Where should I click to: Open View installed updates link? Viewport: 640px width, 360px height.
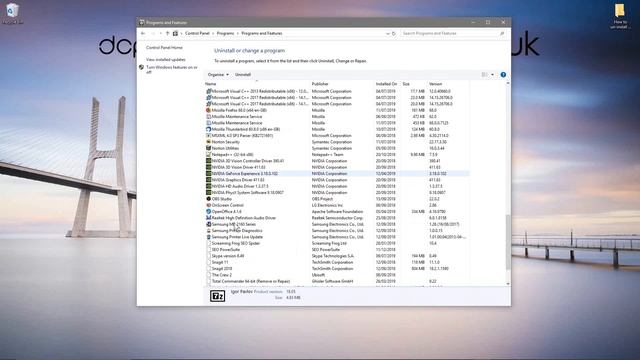(x=166, y=60)
